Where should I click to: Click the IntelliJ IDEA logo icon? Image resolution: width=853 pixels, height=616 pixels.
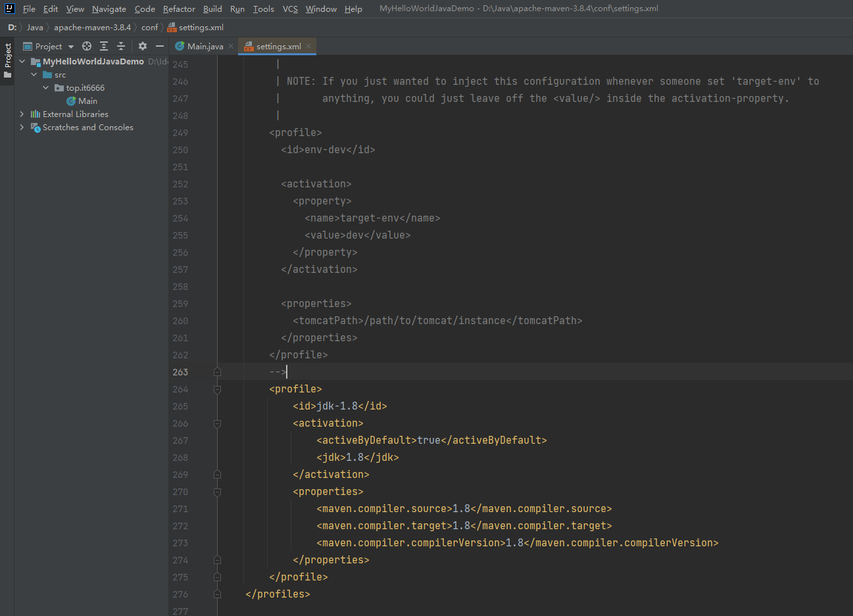pos(9,9)
